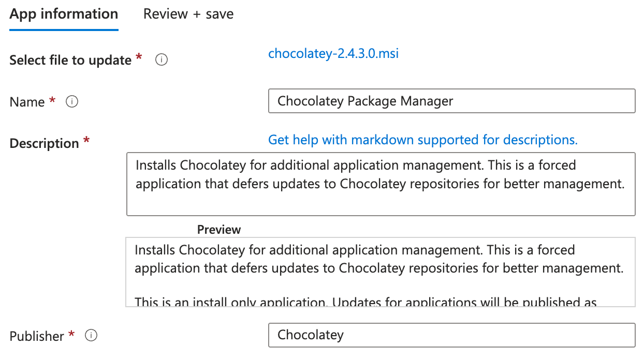Click the red required asterisk beside Publisher
The height and width of the screenshot is (361, 644).
coord(71,334)
